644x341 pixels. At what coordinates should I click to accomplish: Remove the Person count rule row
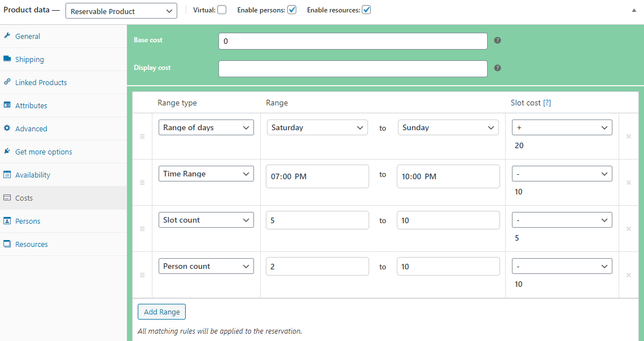628,275
